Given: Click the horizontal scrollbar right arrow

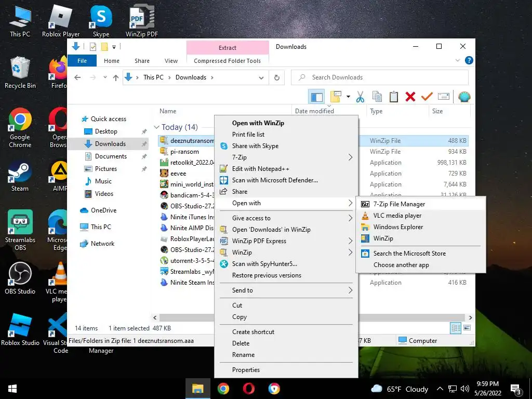Looking at the screenshot, I should [x=470, y=318].
